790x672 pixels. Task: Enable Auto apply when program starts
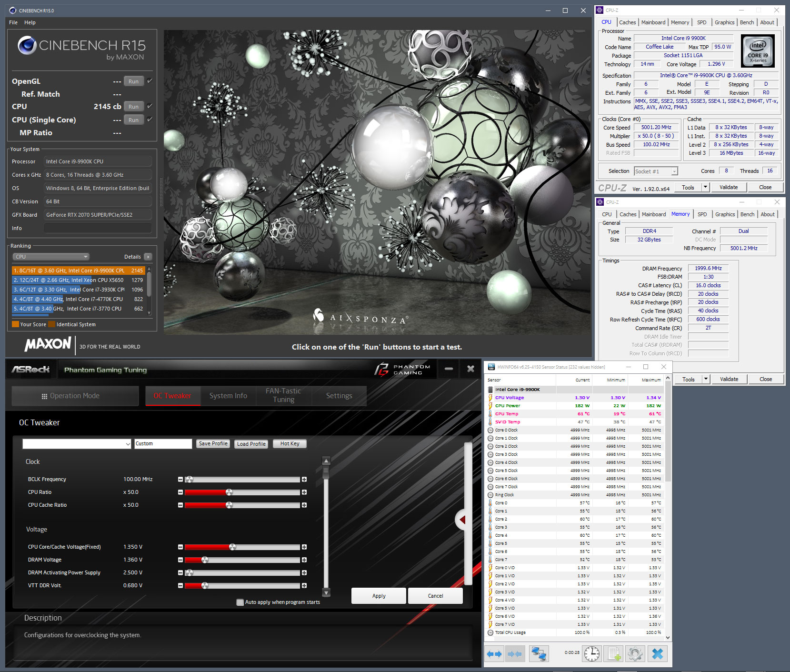pyautogui.click(x=240, y=602)
